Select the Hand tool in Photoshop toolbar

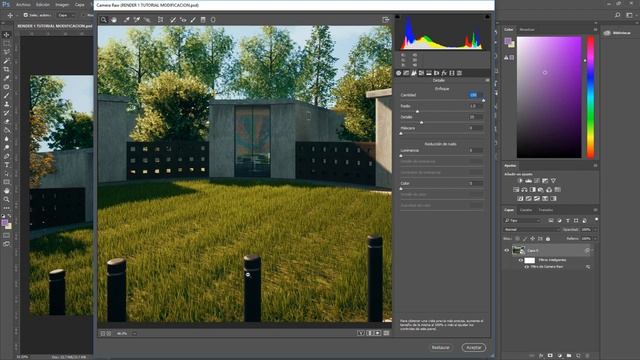click(7, 191)
